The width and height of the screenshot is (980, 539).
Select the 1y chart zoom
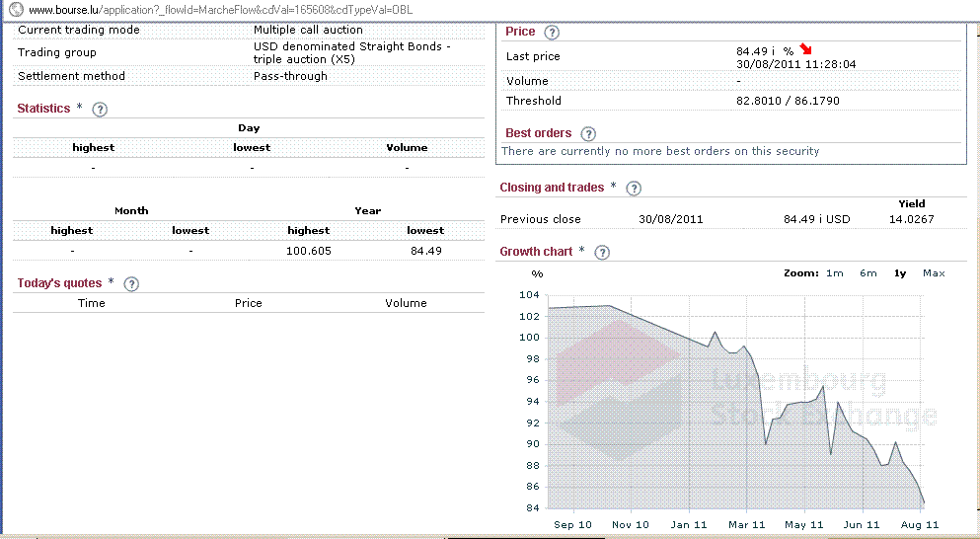coord(900,273)
